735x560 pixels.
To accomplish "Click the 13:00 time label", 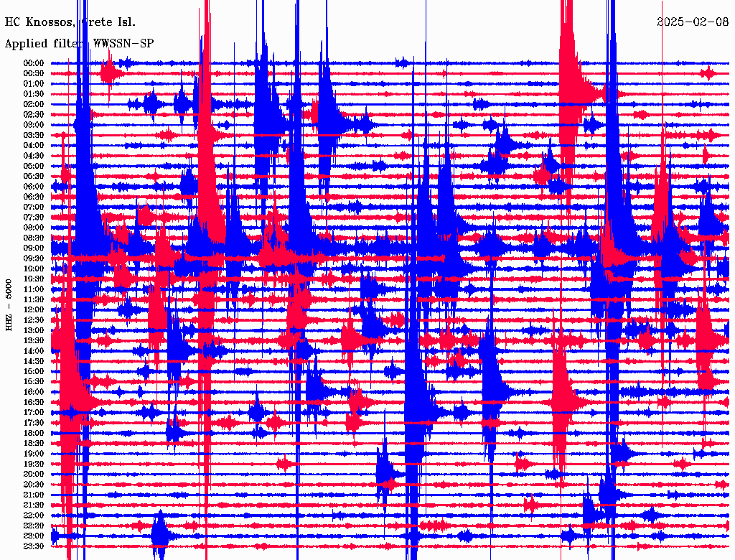I will click(x=34, y=331).
